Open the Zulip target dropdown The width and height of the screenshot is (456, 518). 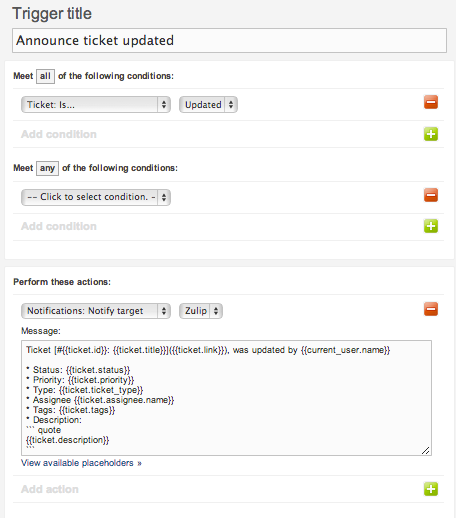(201, 311)
